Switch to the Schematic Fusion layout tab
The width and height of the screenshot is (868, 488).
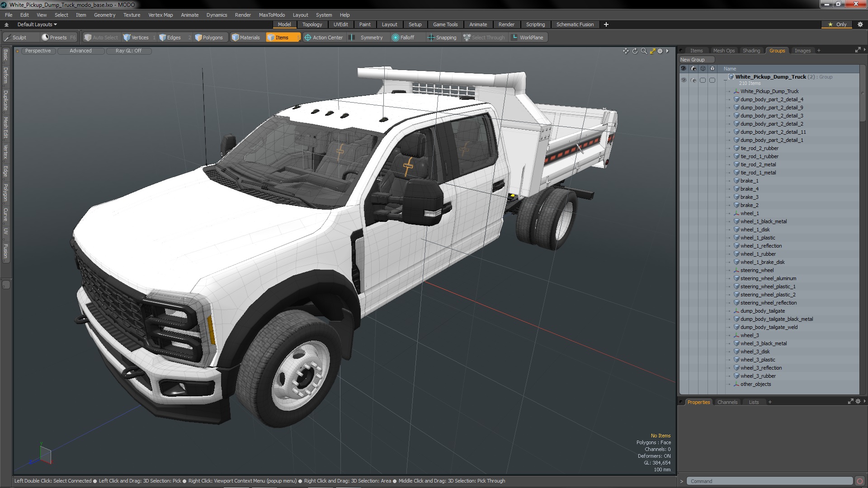point(575,24)
